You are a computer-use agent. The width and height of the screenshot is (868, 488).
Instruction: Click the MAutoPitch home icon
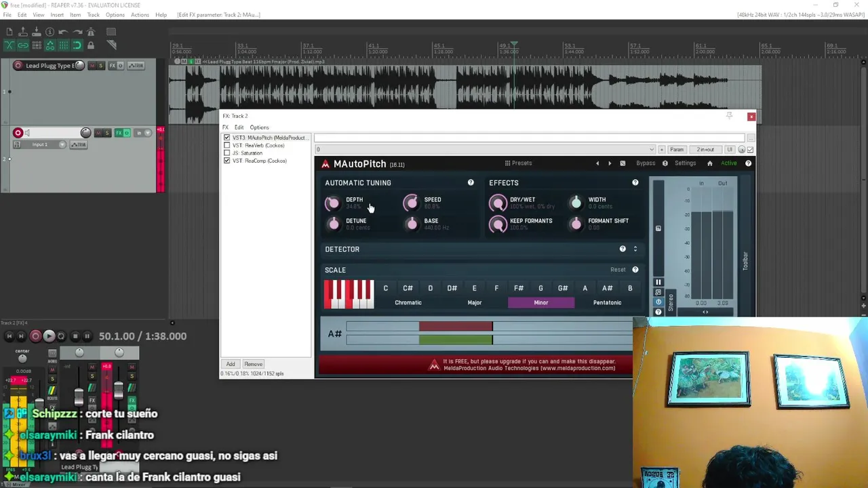710,163
